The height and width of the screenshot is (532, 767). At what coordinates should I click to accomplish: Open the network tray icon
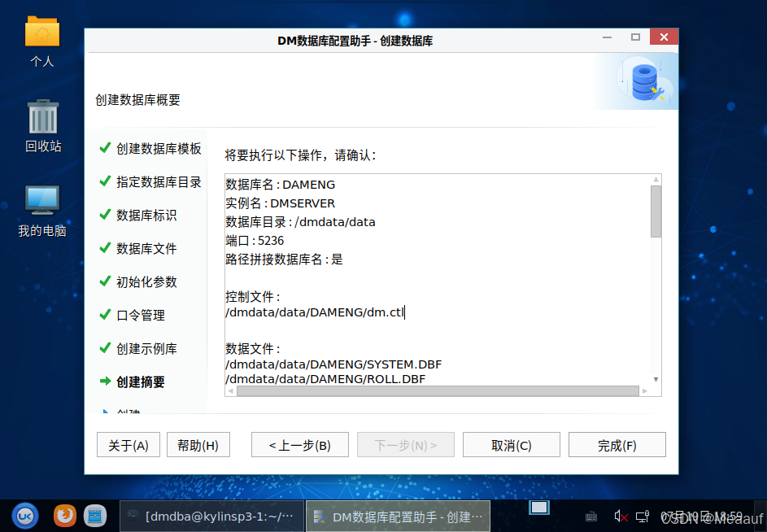coord(643,516)
